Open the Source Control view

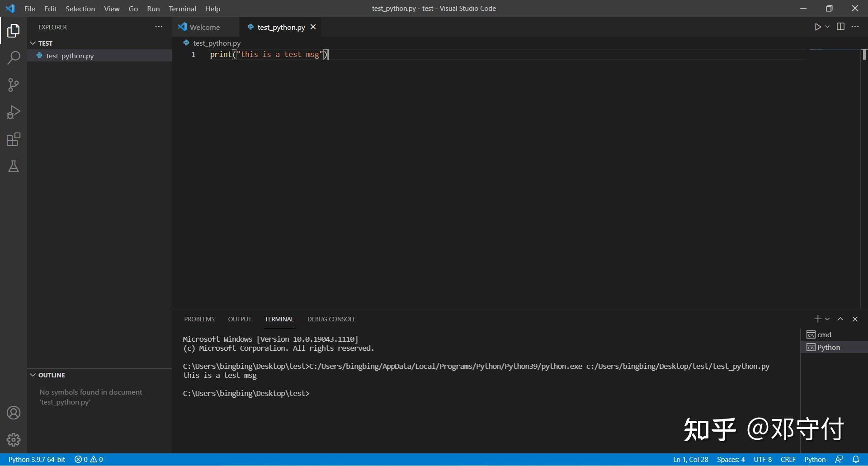point(13,85)
